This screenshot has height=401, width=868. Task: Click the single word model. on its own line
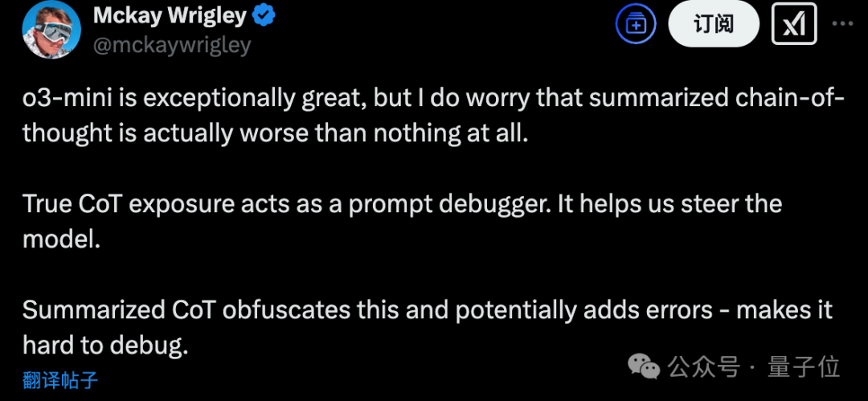pos(61,239)
